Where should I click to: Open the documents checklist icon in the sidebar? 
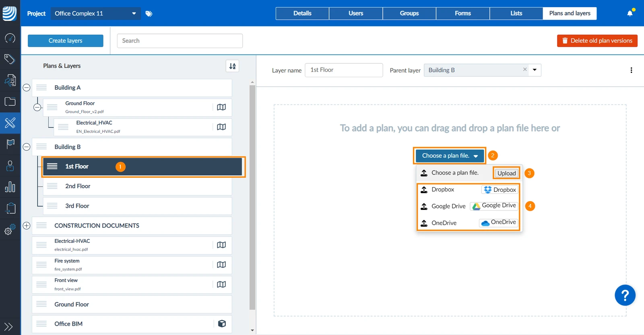pyautogui.click(x=10, y=80)
